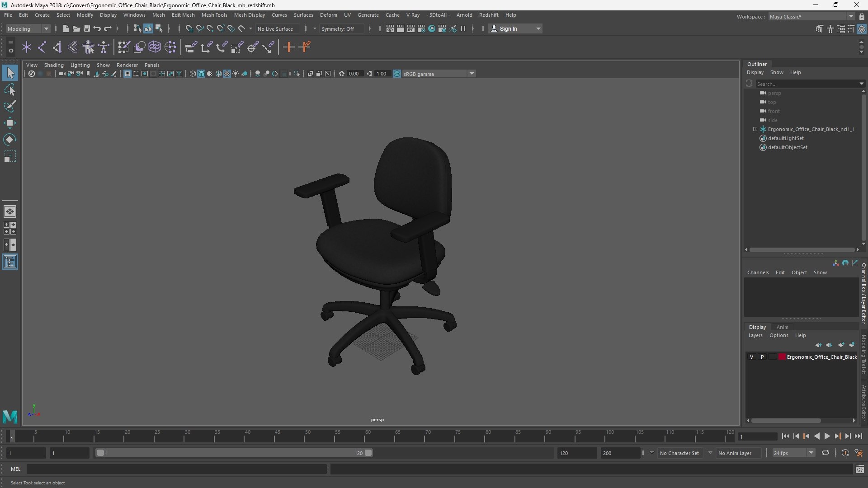The image size is (868, 488).
Task: Toggle the playback loop mode button
Action: point(826,453)
